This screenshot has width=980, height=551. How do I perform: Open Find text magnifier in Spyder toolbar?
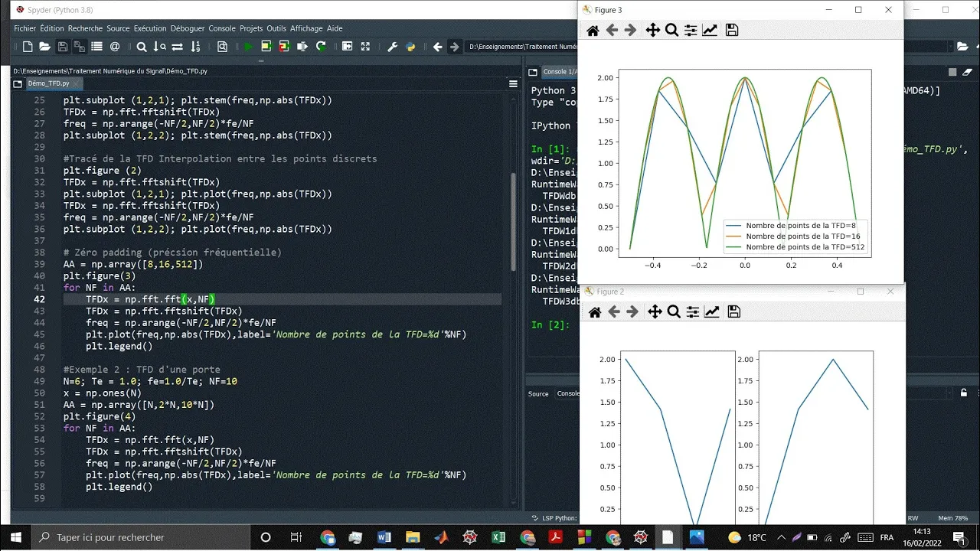142,47
